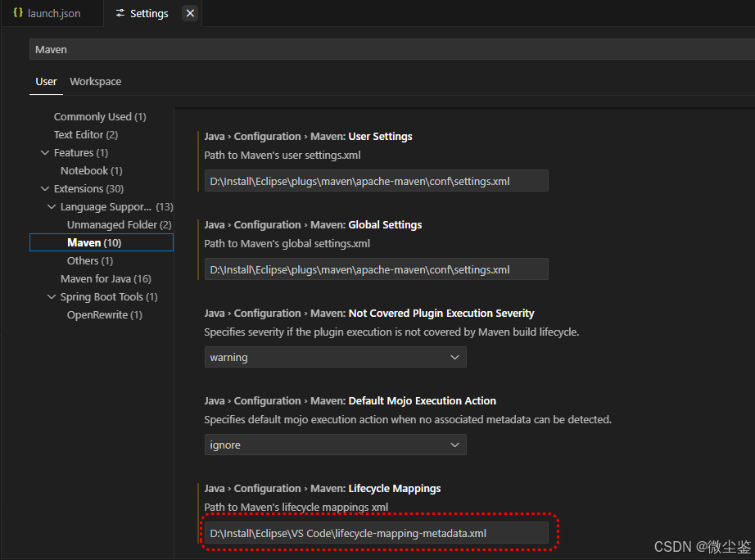Select Notebook (1) in the tree
Image resolution: width=755 pixels, height=560 pixels.
click(x=92, y=171)
